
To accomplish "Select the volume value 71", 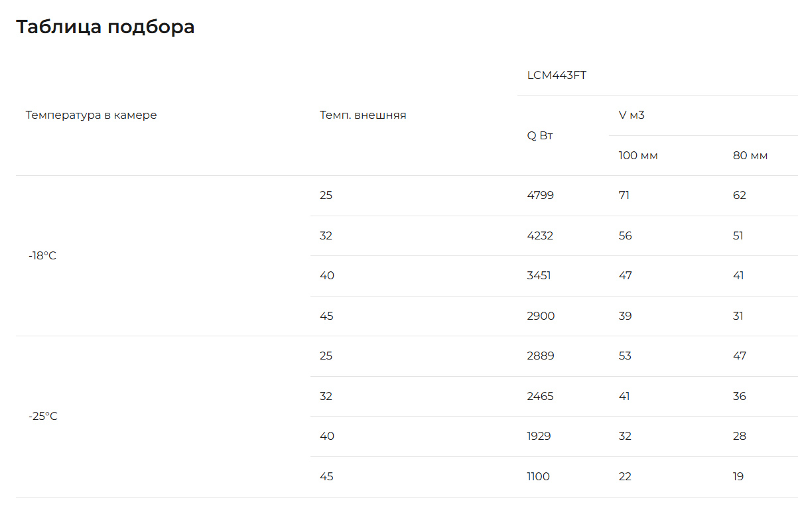I will click(x=624, y=196).
